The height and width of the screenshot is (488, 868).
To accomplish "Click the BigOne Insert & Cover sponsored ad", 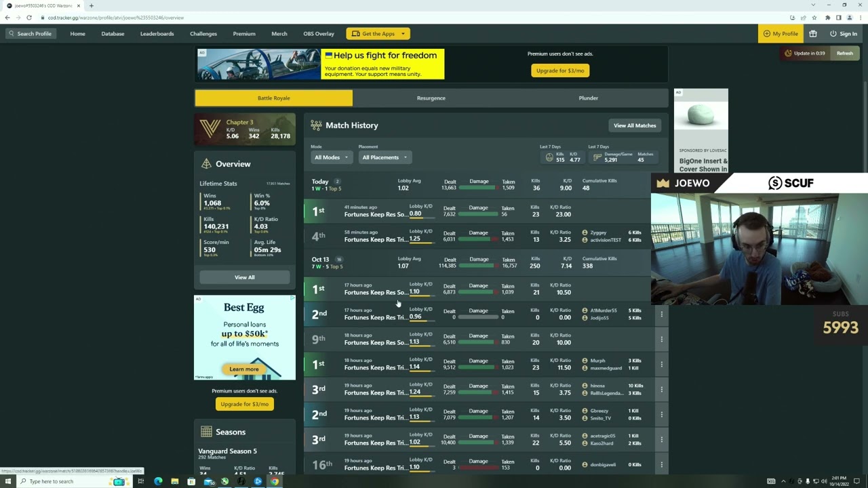I will [701, 131].
